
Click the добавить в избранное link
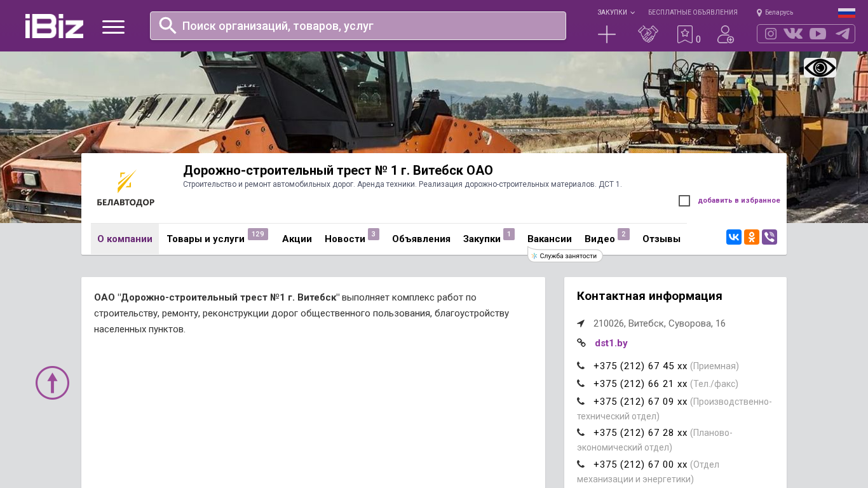[739, 201]
